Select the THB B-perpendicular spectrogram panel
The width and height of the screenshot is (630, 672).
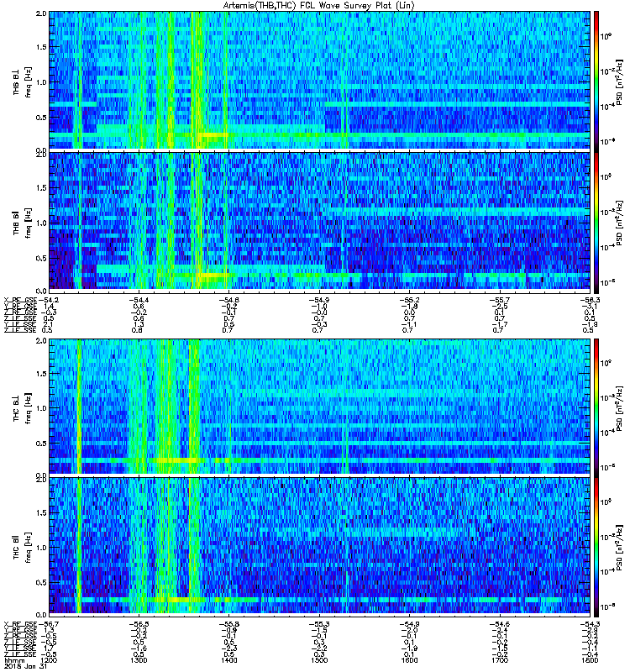pyautogui.click(x=319, y=80)
